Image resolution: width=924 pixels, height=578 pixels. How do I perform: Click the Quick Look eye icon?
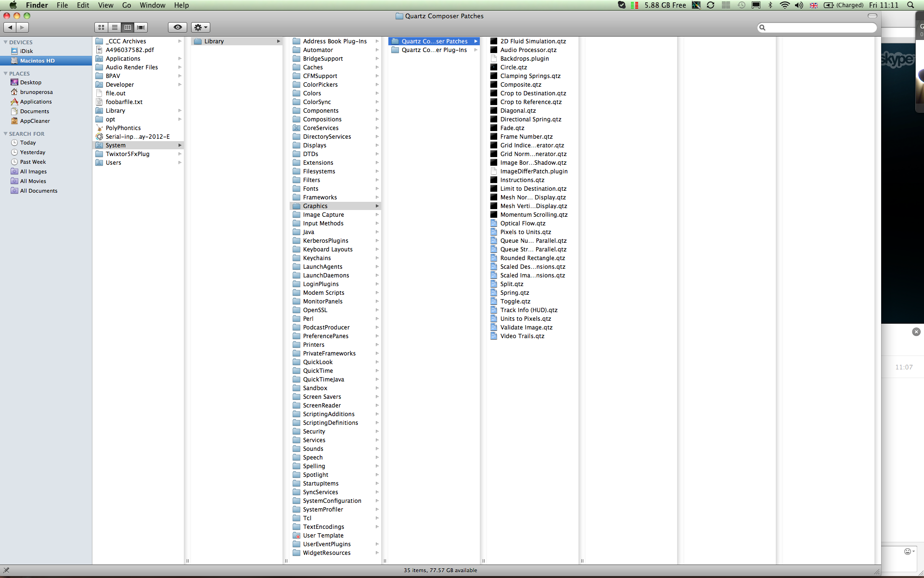[177, 26]
